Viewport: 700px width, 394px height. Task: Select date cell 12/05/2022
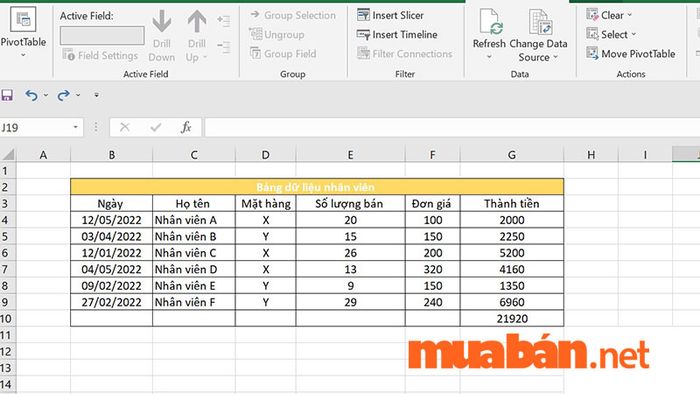(112, 220)
